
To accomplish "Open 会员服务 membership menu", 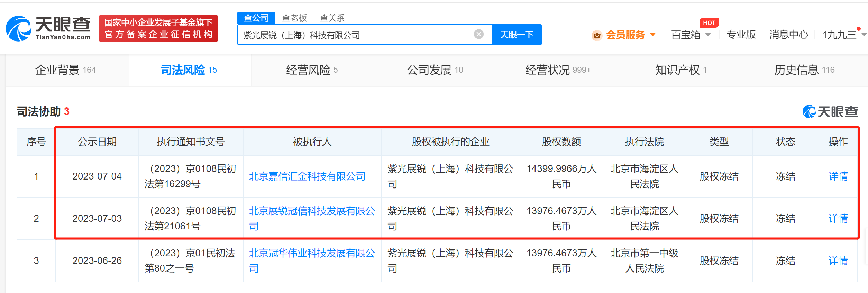I will point(625,35).
